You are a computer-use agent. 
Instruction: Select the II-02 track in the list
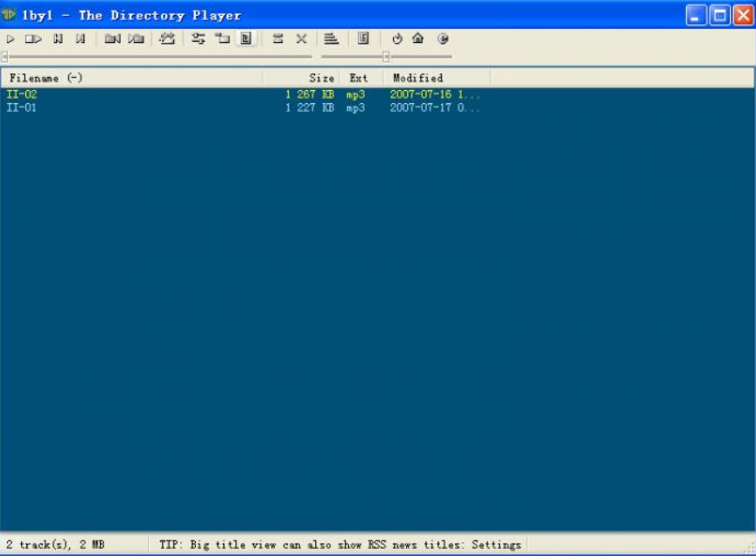(22, 94)
